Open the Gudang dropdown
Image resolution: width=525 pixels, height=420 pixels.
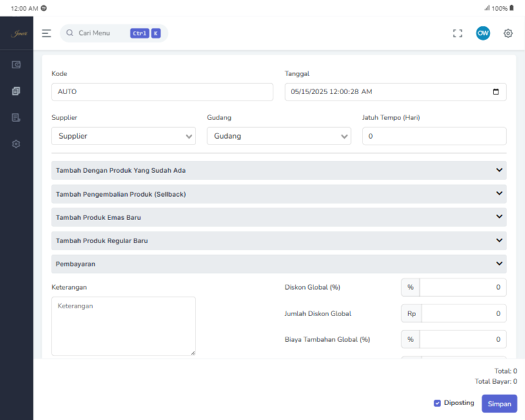(279, 136)
